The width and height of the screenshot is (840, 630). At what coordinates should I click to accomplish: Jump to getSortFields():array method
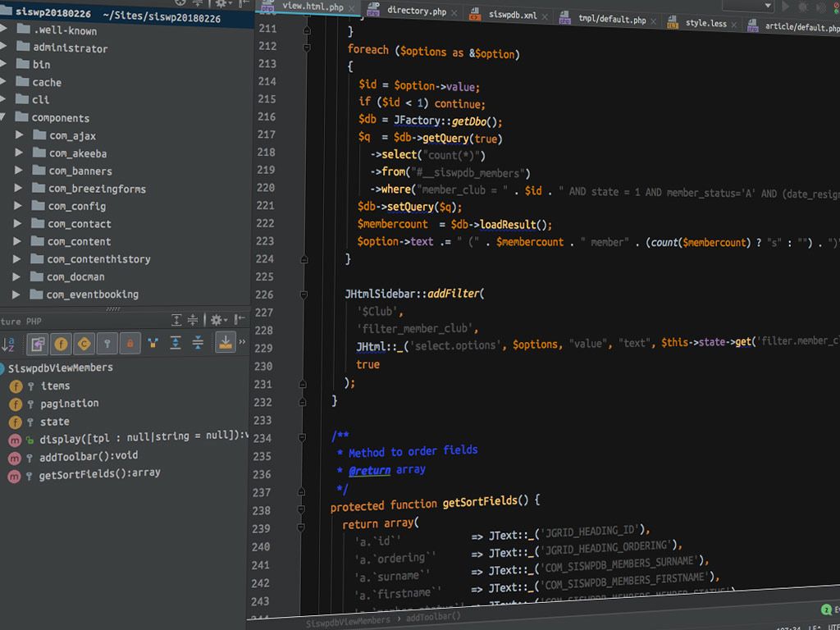pos(99,473)
